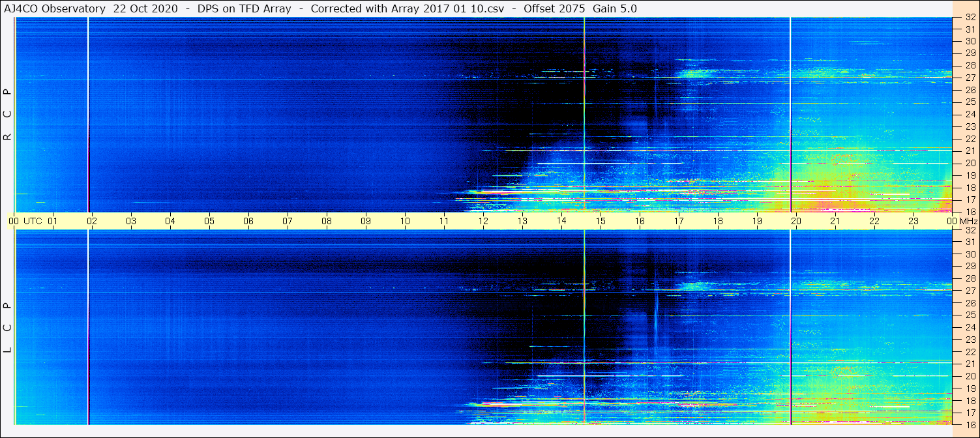Image resolution: width=980 pixels, height=438 pixels.
Task: Click the LCP panel label on left
Action: (x=7, y=327)
